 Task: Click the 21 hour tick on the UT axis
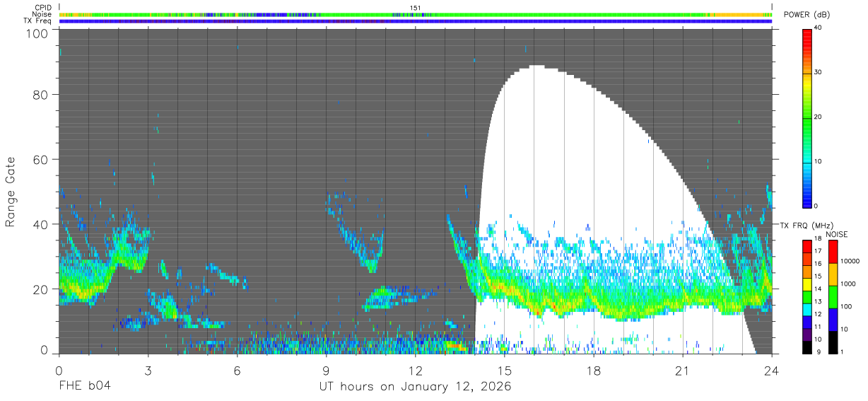point(683,370)
